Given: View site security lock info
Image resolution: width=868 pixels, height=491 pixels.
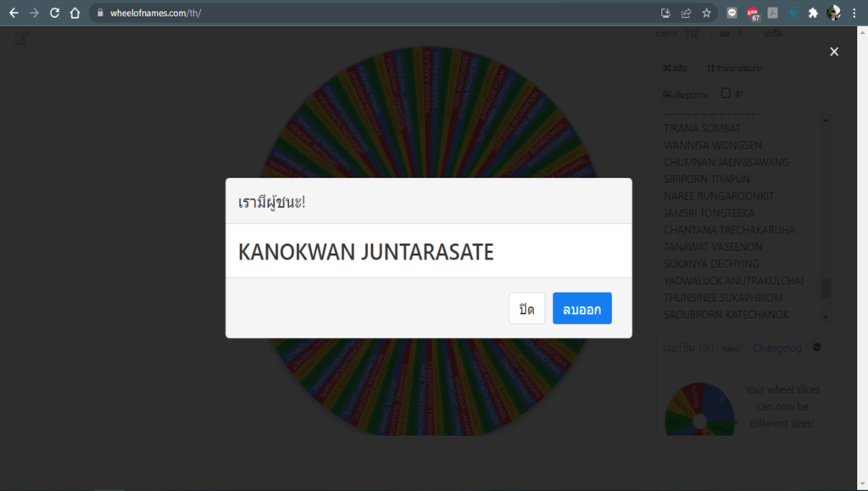Looking at the screenshot, I should click(100, 13).
